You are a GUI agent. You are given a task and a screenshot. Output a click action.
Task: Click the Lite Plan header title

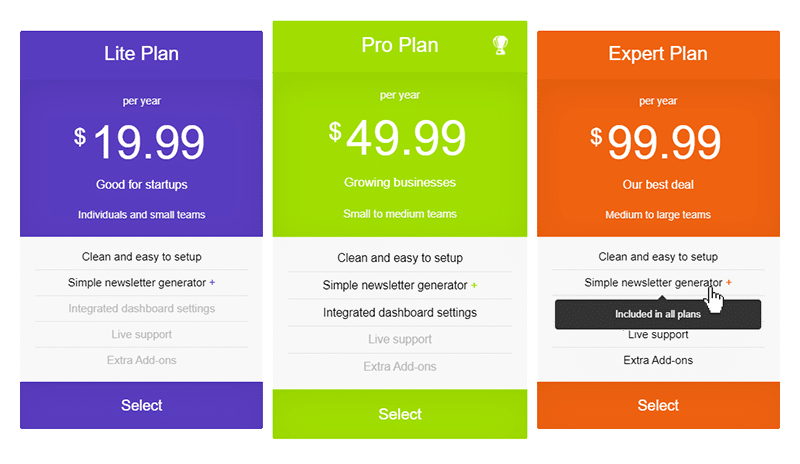pyautogui.click(x=142, y=54)
